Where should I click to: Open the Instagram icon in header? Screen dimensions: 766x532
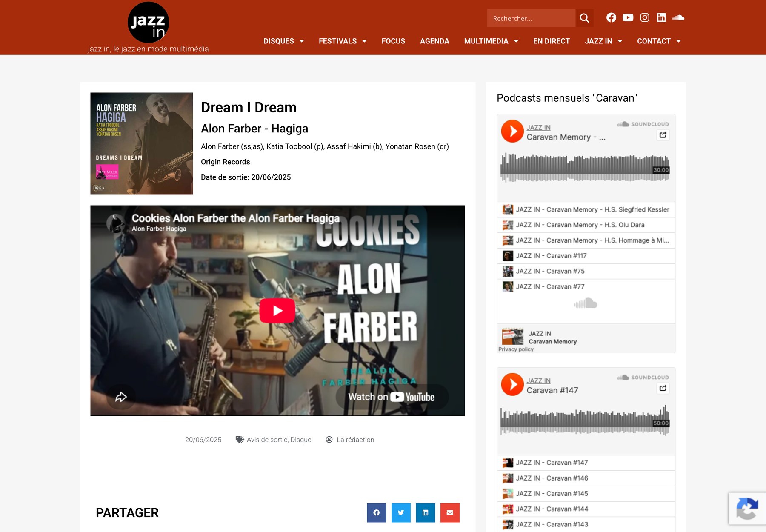point(645,17)
